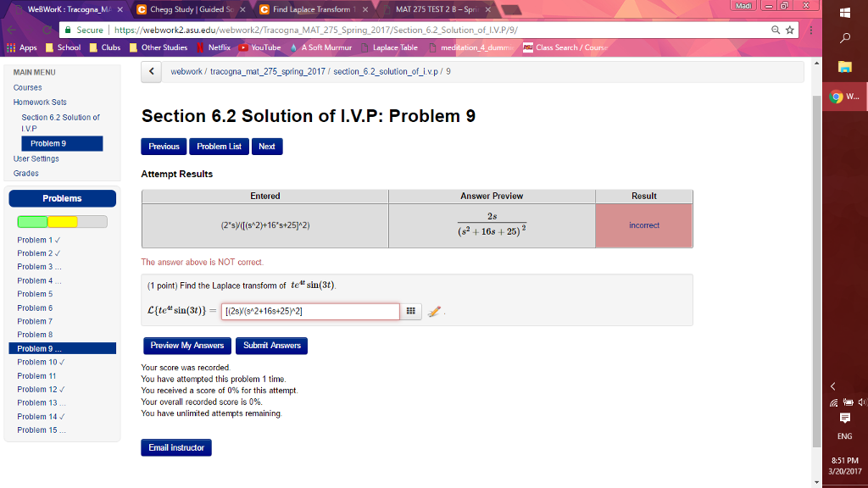
Task: Click the Email instructor button
Action: click(x=176, y=447)
